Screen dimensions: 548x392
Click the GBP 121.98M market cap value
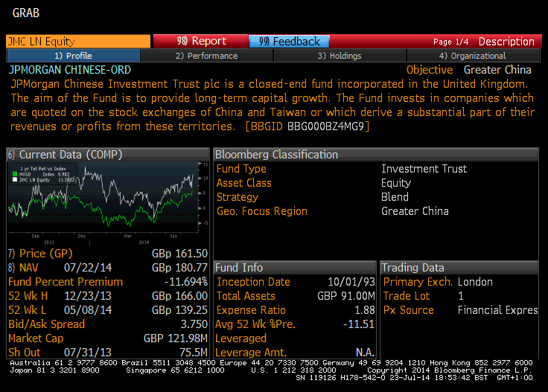tap(176, 338)
